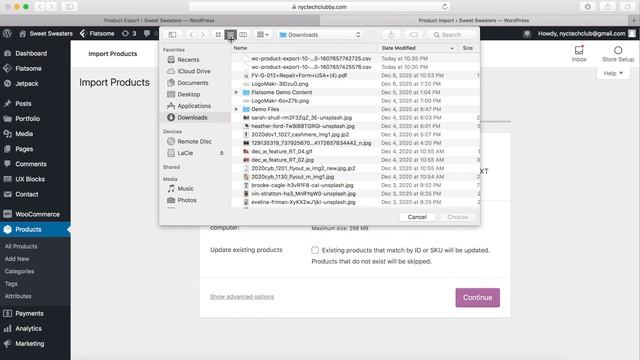Viewport: 640px width, 360px height.
Task: Toggle the file dialog sidebar icon
Action: tap(172, 35)
